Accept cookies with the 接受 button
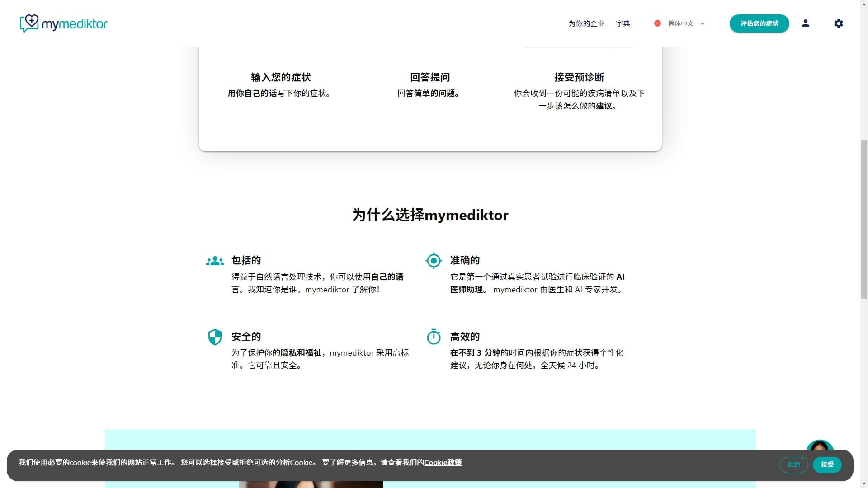The height and width of the screenshot is (488, 868). pyautogui.click(x=827, y=465)
